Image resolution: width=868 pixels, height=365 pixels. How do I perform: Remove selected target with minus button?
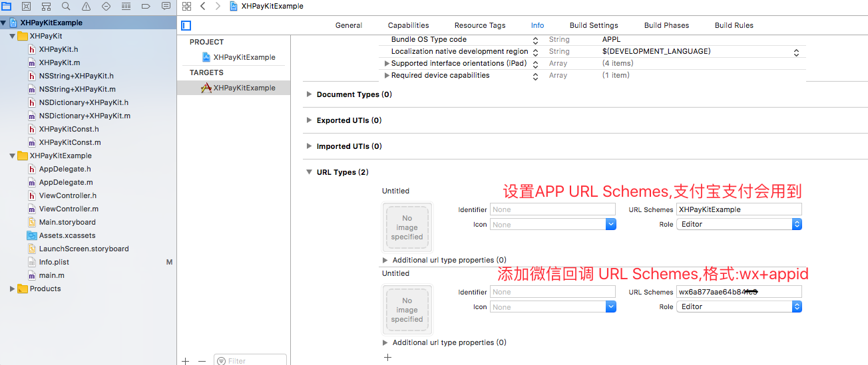(x=202, y=361)
